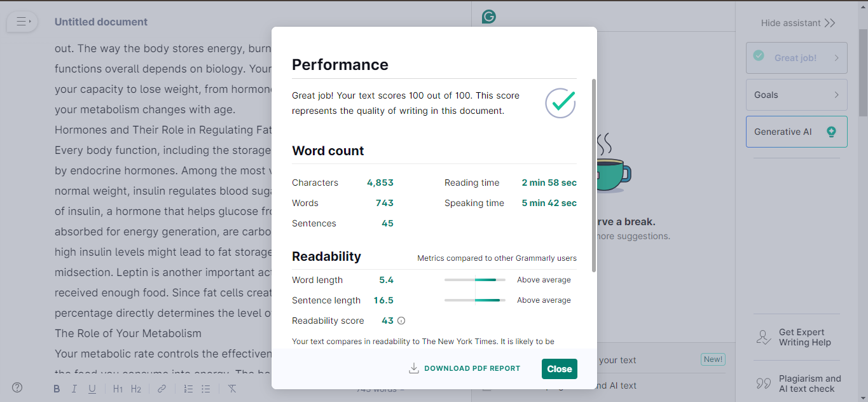The height and width of the screenshot is (402, 868).
Task: Open the document sidebar menu icon
Action: tap(23, 22)
